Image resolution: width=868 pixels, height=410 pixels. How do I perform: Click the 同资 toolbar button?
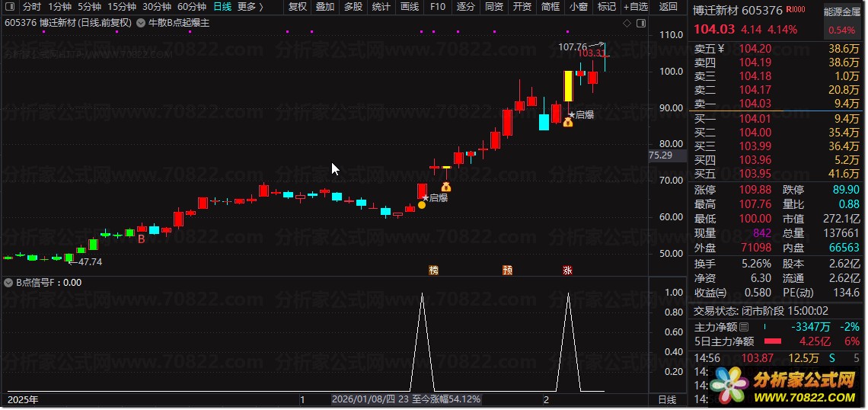click(x=494, y=7)
